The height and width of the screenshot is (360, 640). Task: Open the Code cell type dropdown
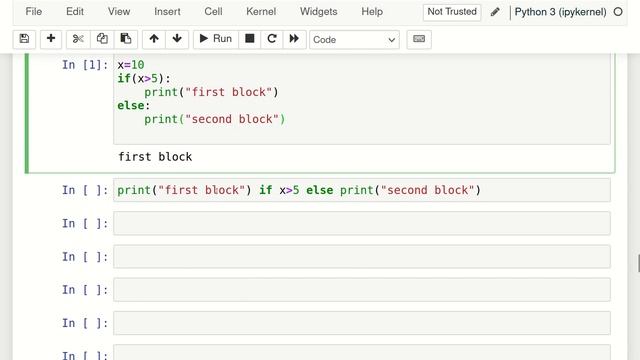click(x=354, y=40)
